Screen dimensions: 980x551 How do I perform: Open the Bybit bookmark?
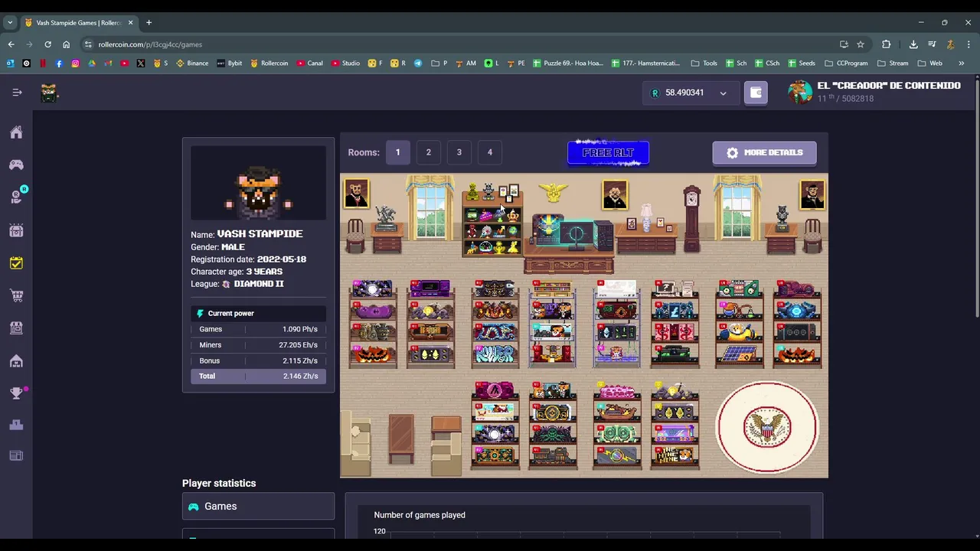230,64
